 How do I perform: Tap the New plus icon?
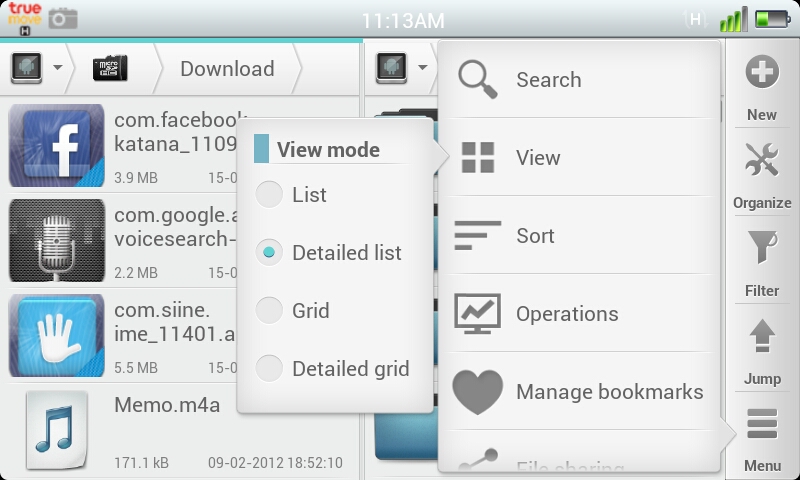coord(762,74)
